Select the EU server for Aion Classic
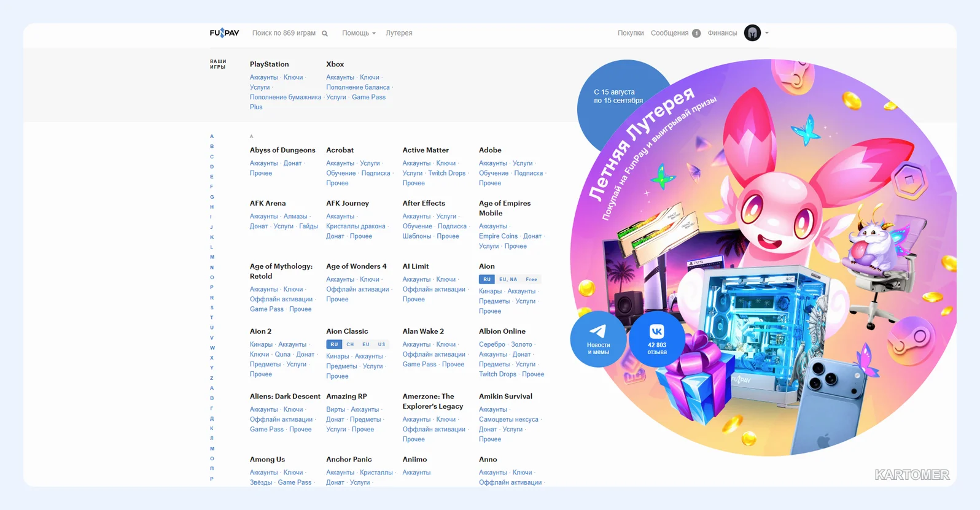Screen dimensions: 980x510 (x=366, y=344)
